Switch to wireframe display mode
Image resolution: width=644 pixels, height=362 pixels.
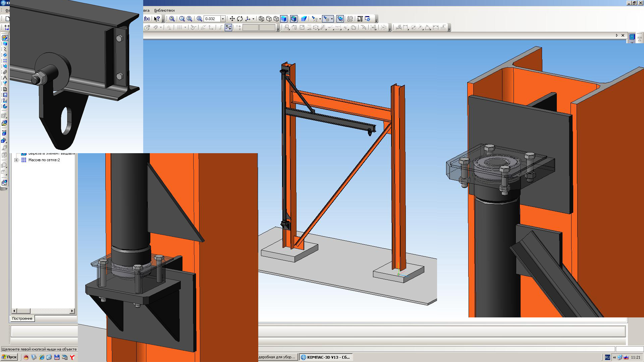(261, 19)
